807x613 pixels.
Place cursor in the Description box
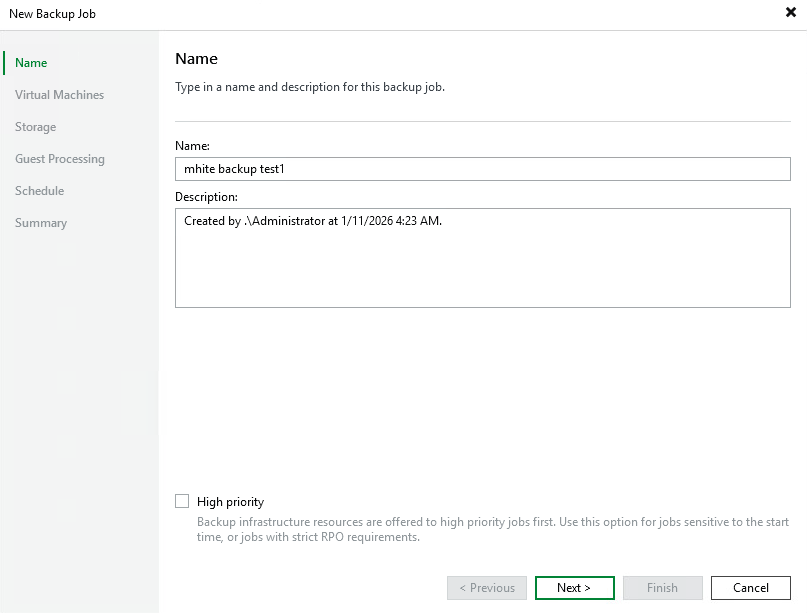tap(483, 255)
